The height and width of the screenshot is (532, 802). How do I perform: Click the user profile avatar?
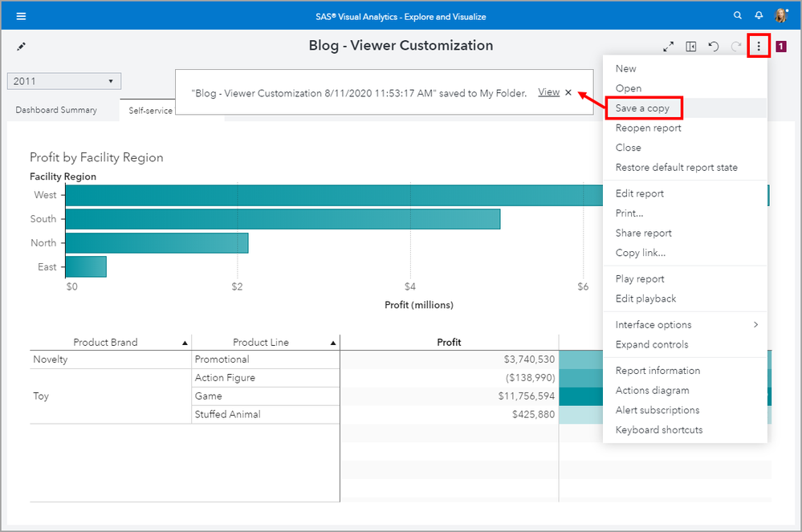coord(781,16)
